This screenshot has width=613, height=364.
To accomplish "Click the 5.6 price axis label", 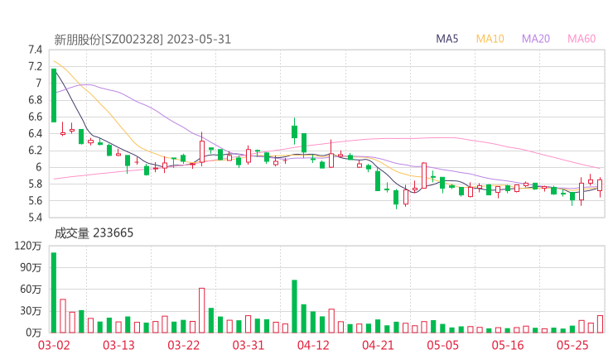I will pos(35,201).
